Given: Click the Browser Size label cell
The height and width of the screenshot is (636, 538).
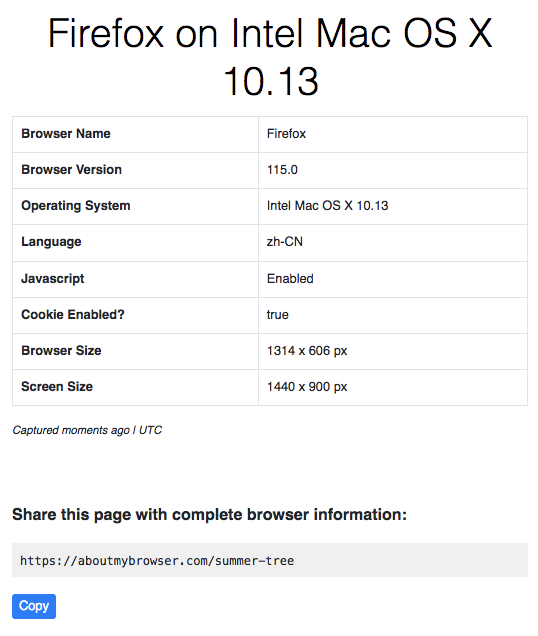Looking at the screenshot, I should [x=135, y=351].
